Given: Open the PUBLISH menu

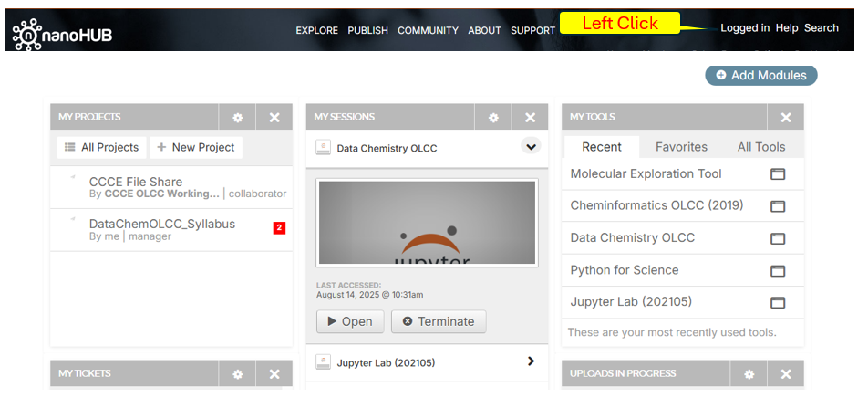Looking at the screenshot, I should coord(367,30).
